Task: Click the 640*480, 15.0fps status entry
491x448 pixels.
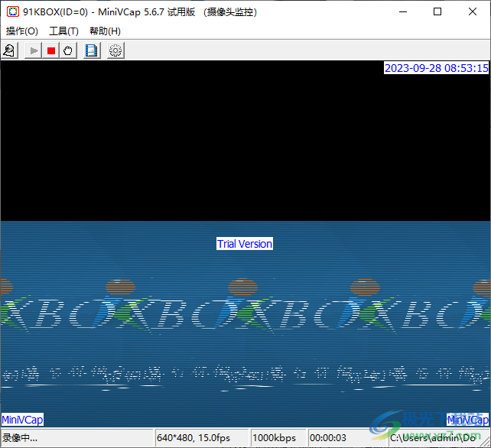Action: pyautogui.click(x=202, y=437)
